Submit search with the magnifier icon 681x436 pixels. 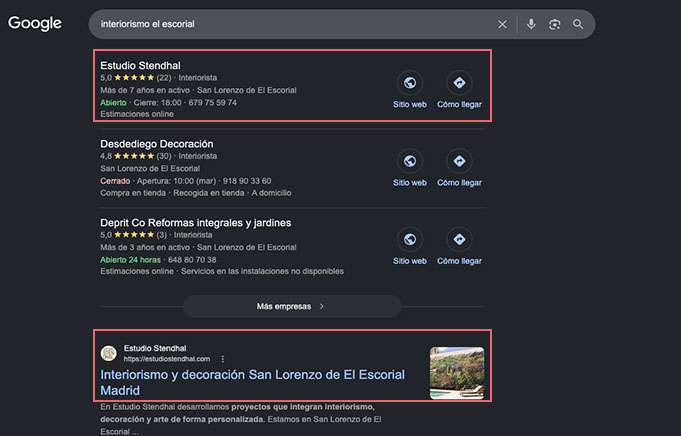[578, 24]
